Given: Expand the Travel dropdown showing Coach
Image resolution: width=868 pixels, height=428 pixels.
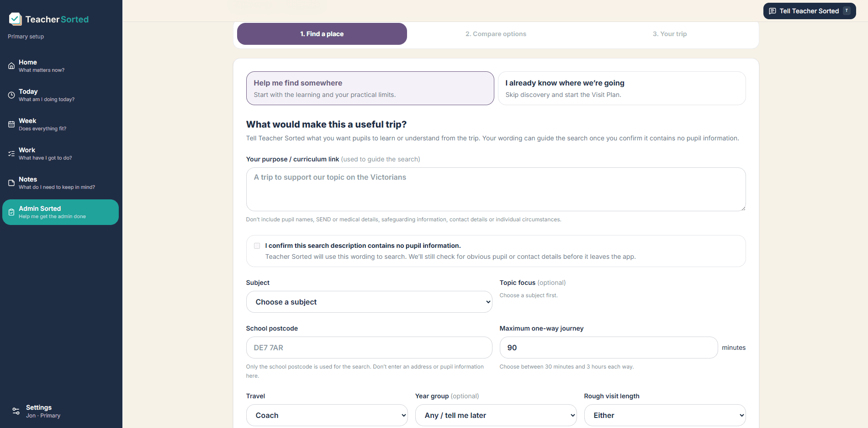Looking at the screenshot, I should [327, 415].
